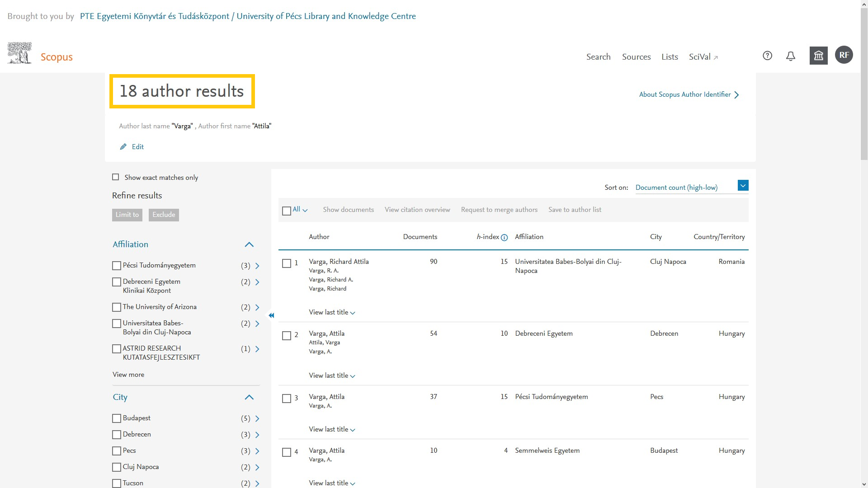Click arrow beside The University of Arizona
Screen dimensions: 868x488
[x=257, y=307]
